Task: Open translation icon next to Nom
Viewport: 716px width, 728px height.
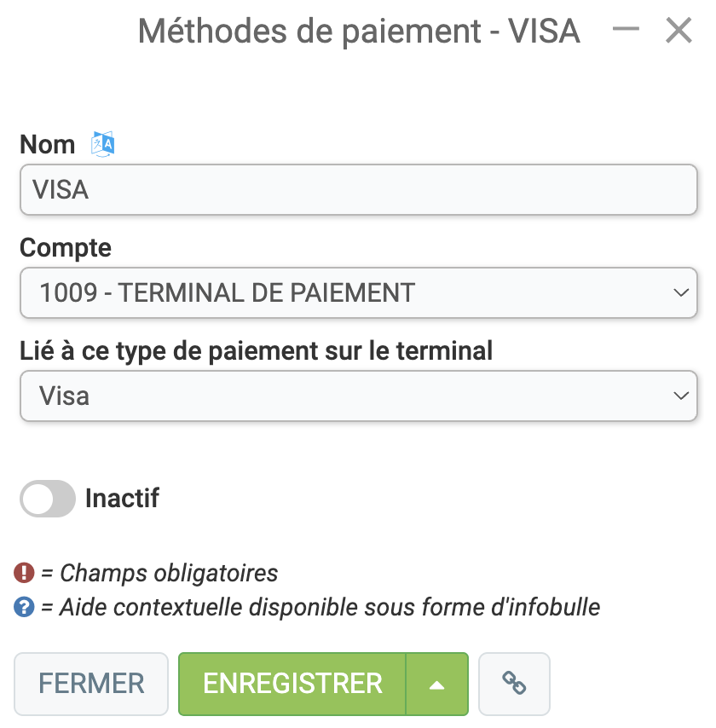Action: 102,144
